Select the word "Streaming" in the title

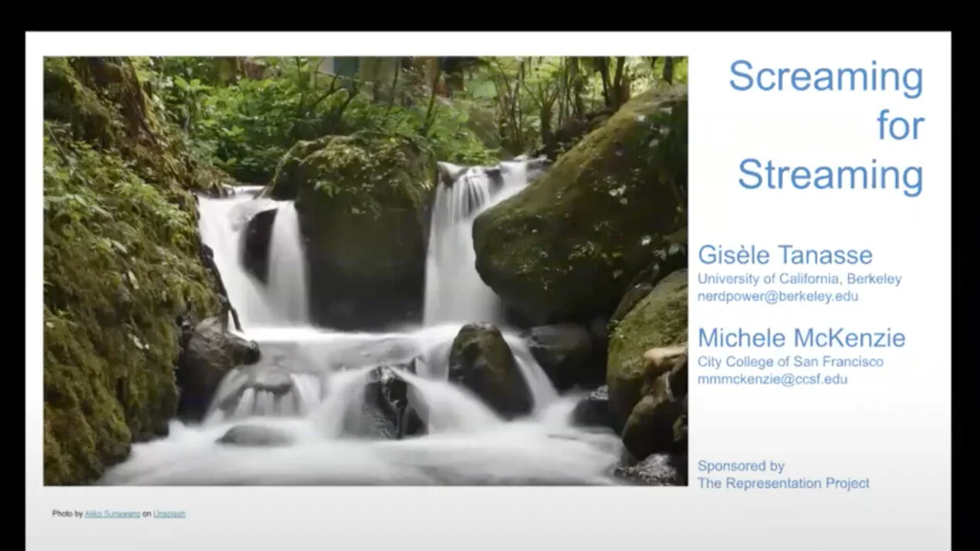coord(830,174)
